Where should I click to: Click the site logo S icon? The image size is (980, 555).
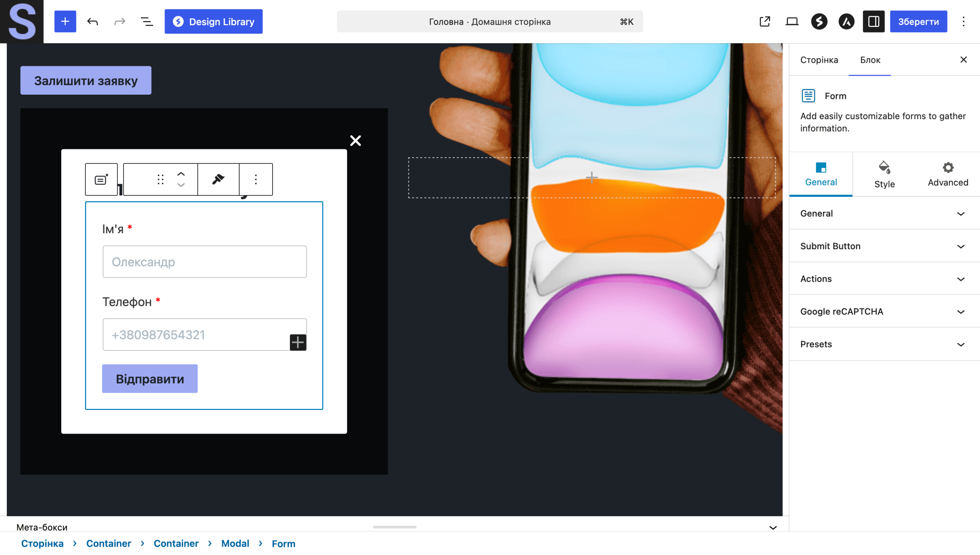22,21
